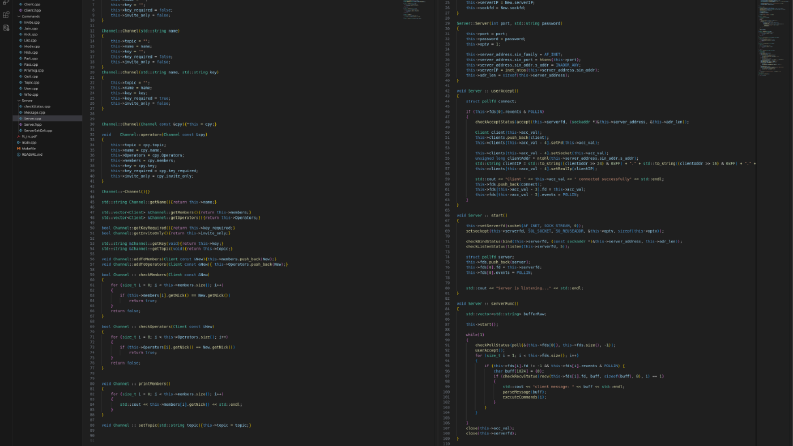This screenshot has height=446, width=793.
Task: Open Join.cpp in the Commands folder
Action: [x=31, y=28]
